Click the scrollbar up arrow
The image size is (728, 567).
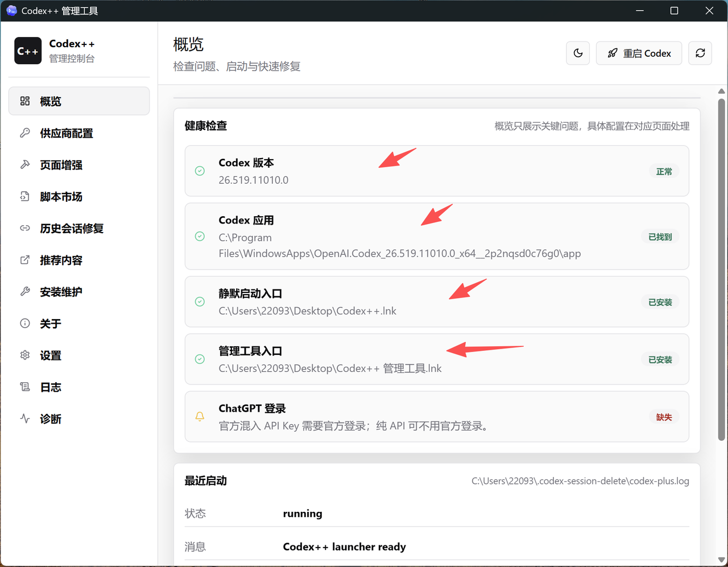(x=721, y=91)
